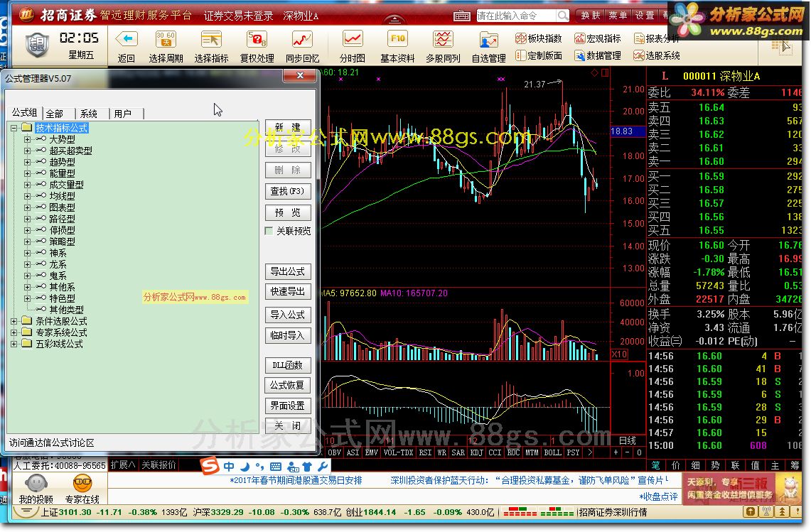The image size is (811, 532).
Task: Click the 扩展 tab at bottom
Action: point(122,465)
